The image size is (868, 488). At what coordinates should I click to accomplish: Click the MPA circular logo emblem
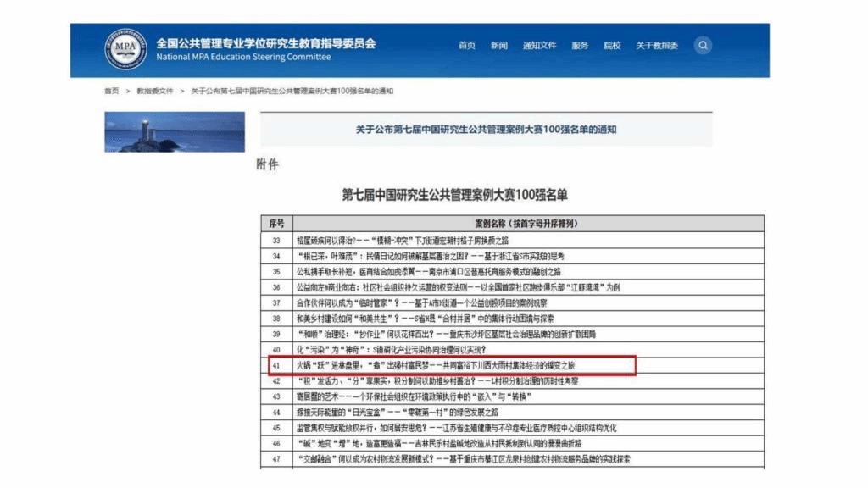[x=125, y=49]
